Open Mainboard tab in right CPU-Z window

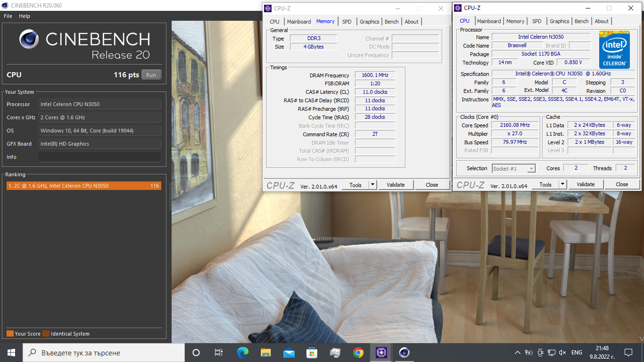489,21
